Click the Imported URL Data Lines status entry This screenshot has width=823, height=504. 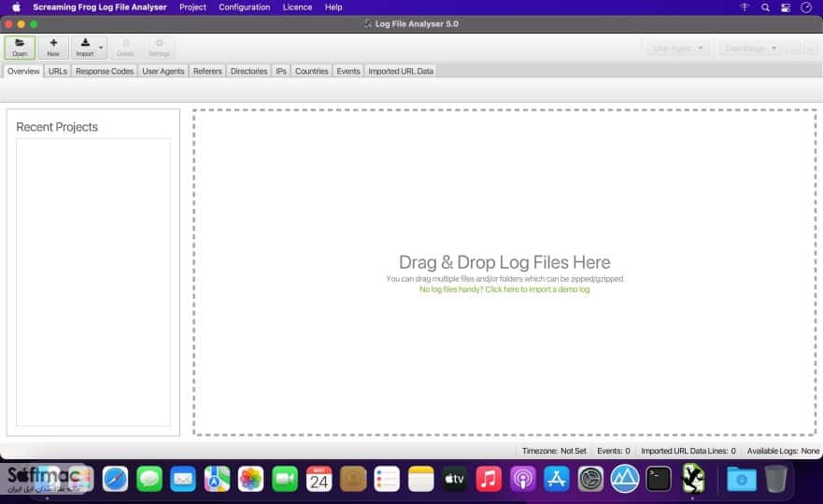[x=688, y=451]
